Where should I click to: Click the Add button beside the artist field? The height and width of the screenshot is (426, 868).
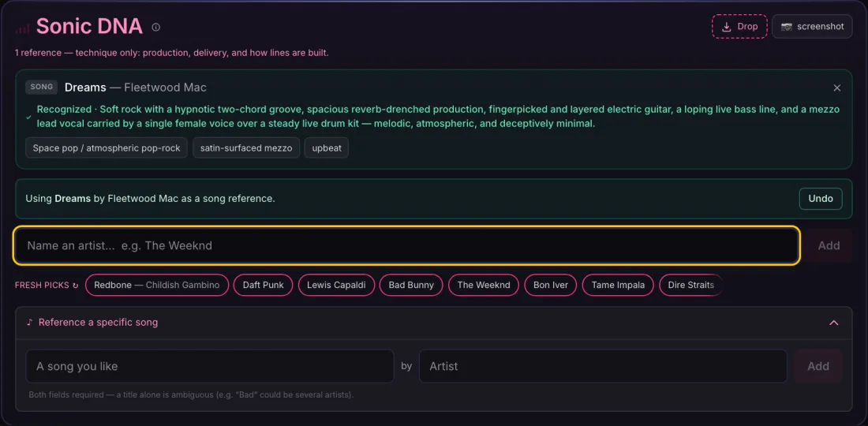tap(829, 245)
